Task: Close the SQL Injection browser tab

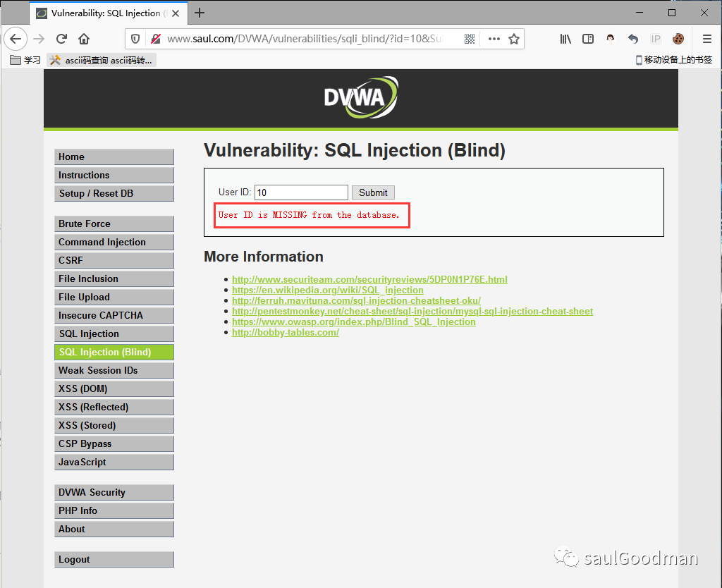Action: [176, 13]
